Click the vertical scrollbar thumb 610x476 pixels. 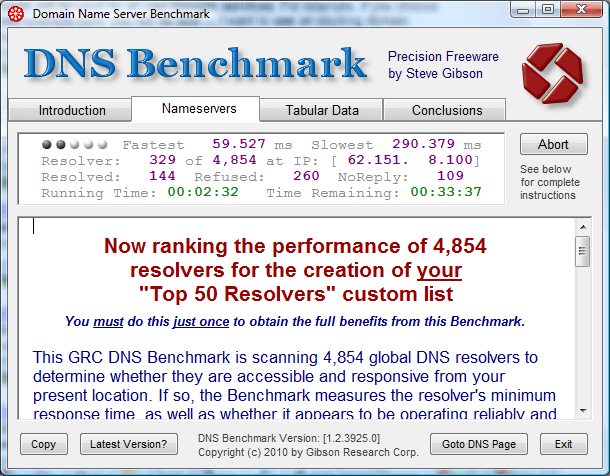582,251
